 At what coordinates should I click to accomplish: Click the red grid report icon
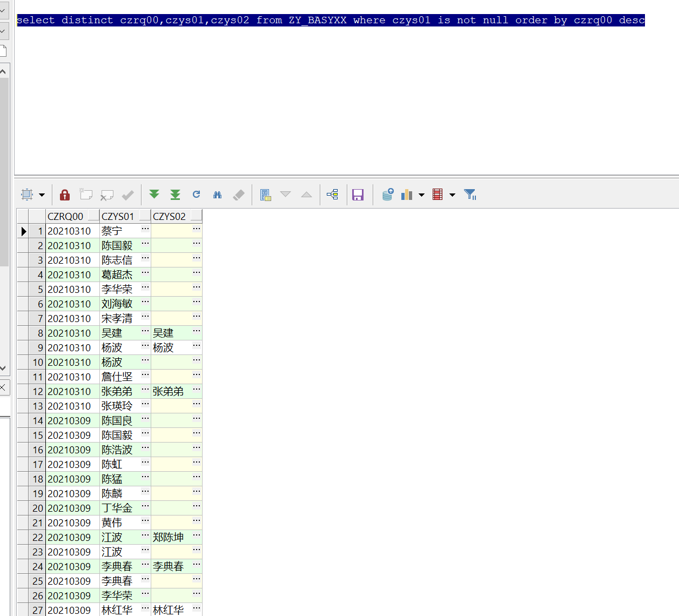pos(438,195)
